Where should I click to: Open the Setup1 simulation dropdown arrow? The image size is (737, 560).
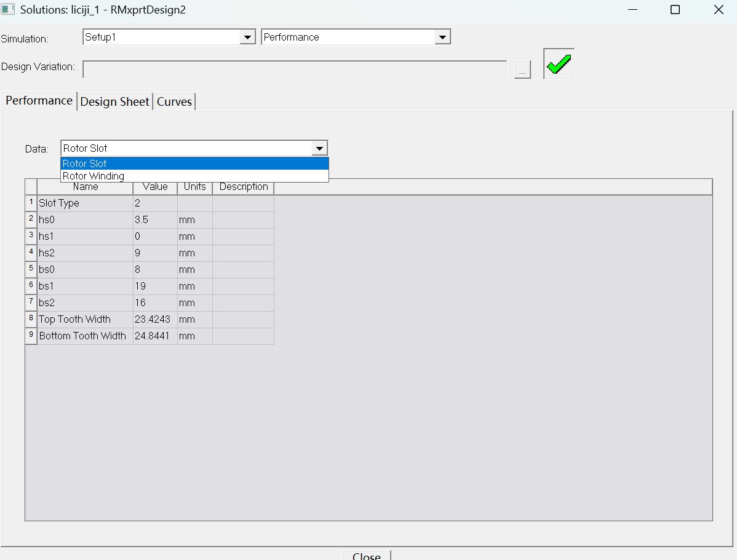tap(247, 37)
